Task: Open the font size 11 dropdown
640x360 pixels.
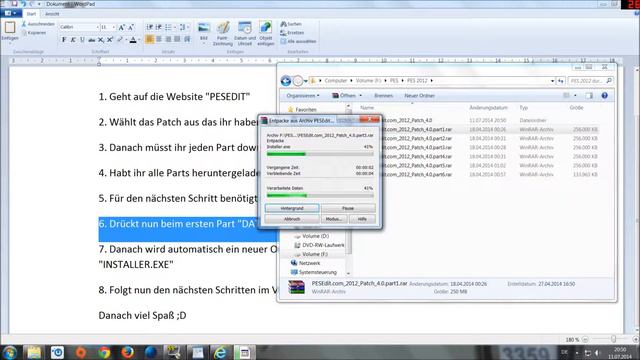Action: pos(113,27)
